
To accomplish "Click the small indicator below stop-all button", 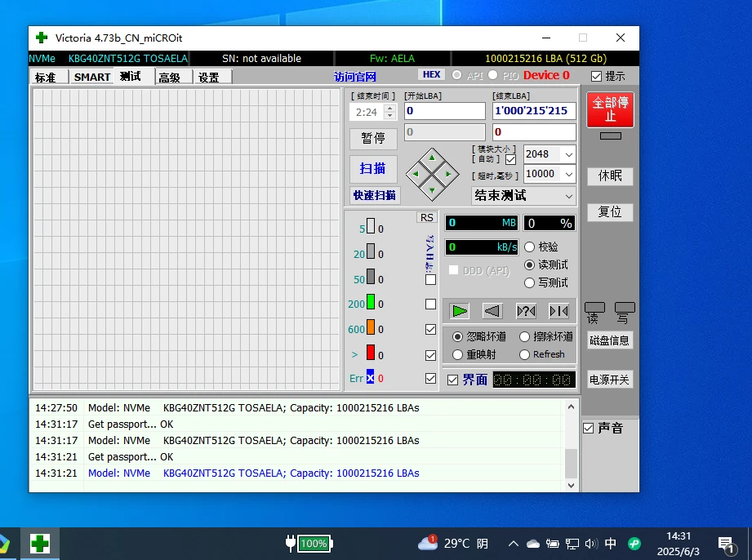I will 611,136.
